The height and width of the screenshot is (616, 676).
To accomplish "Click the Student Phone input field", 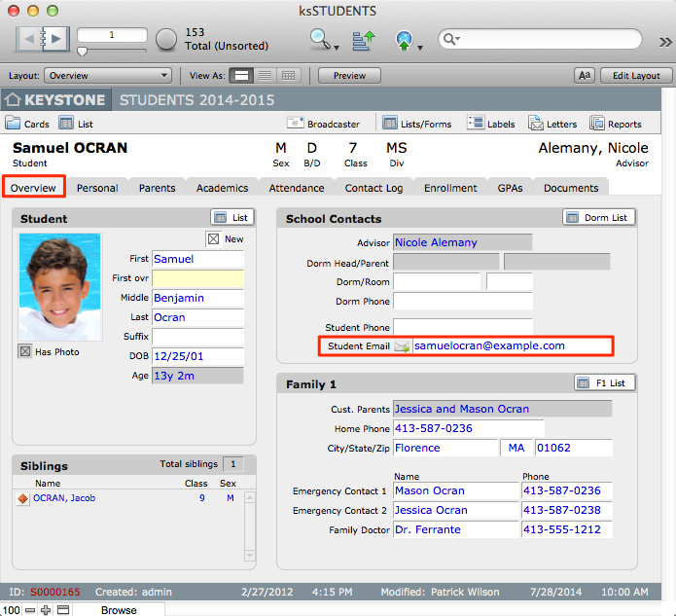I will pyautogui.click(x=462, y=326).
